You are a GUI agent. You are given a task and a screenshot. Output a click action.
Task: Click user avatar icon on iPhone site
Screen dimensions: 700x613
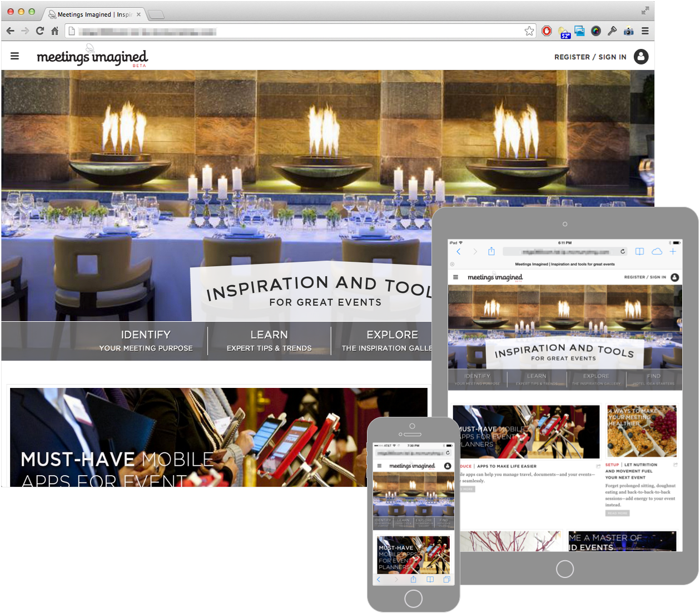[448, 466]
